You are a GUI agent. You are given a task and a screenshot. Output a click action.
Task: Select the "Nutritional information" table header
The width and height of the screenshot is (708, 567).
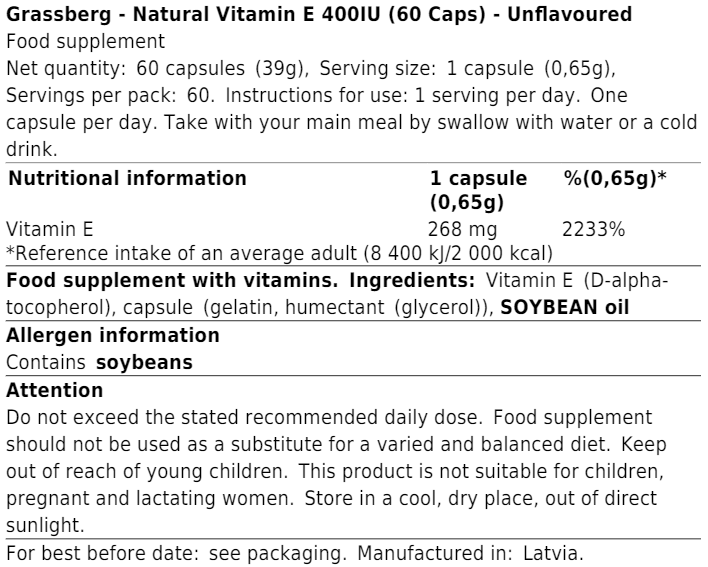(127, 179)
